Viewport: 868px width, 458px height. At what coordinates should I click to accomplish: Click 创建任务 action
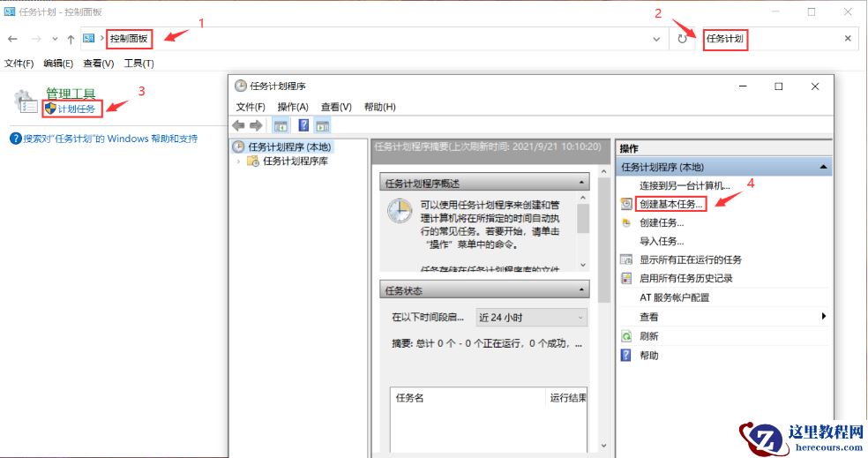pyautogui.click(x=662, y=222)
